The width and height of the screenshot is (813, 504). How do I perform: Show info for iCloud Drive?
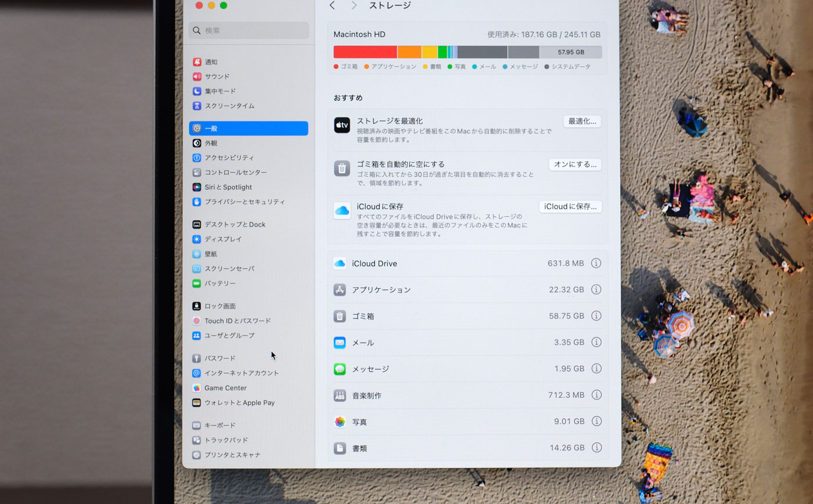596,263
